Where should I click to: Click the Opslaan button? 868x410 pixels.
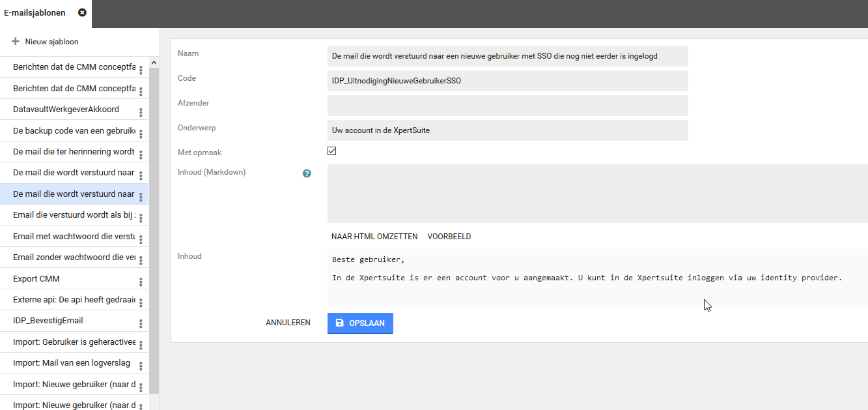(x=360, y=323)
